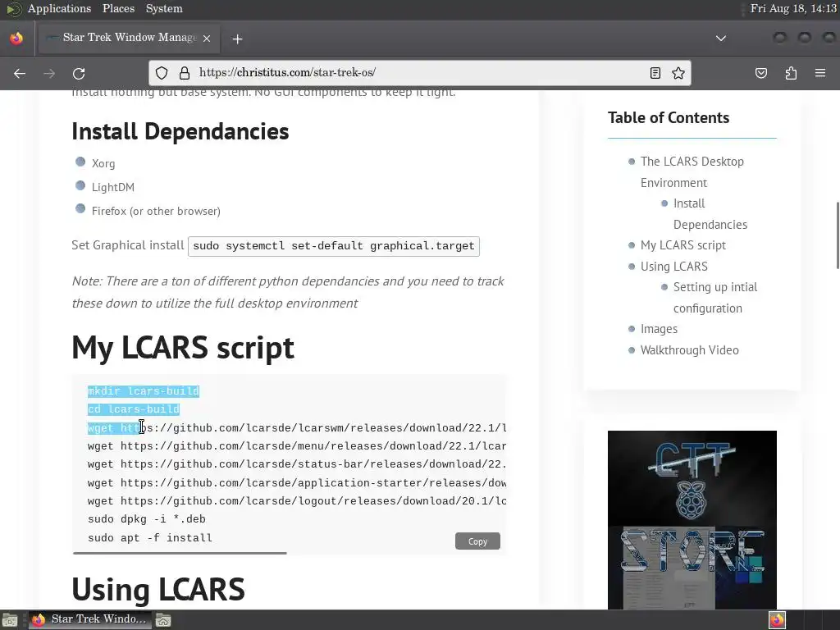
Task: Open the Places menu
Action: pyautogui.click(x=118, y=8)
